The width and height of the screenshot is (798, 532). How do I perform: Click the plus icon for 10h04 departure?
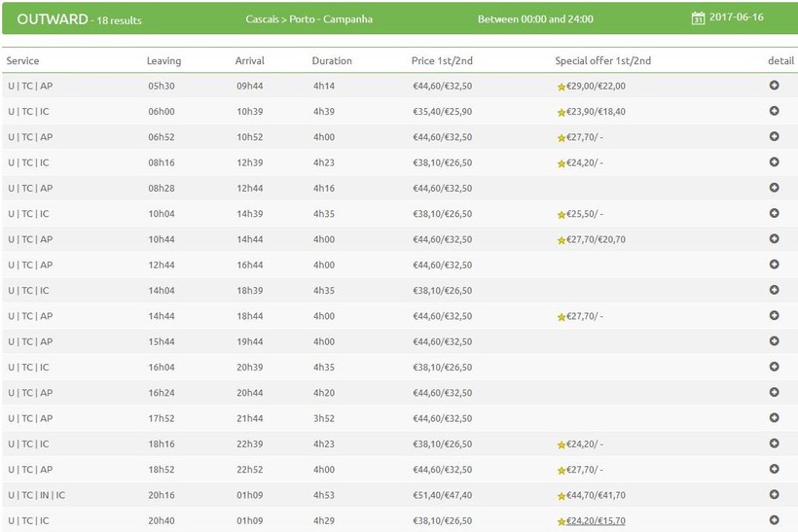click(774, 213)
